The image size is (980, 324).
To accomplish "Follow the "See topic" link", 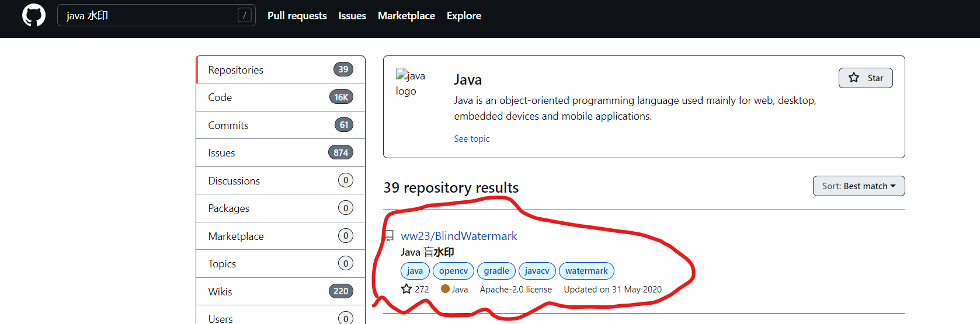I will (x=472, y=138).
